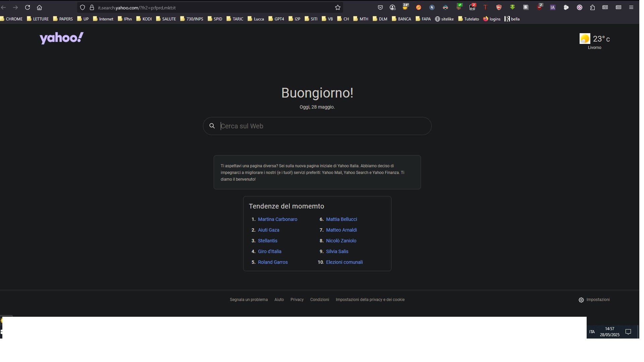Open trending topic Elezioni comunali
The width and height of the screenshot is (644, 362).
tap(344, 262)
